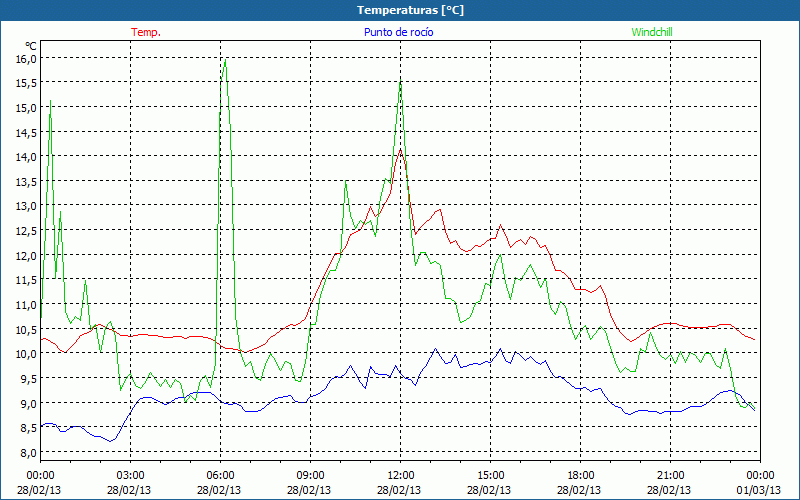Click the 15,5 y-axis value
Screen dimensions: 800x500
tap(27, 83)
